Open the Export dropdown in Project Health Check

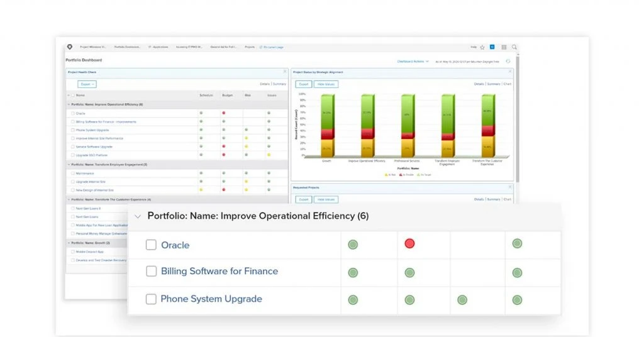(87, 84)
